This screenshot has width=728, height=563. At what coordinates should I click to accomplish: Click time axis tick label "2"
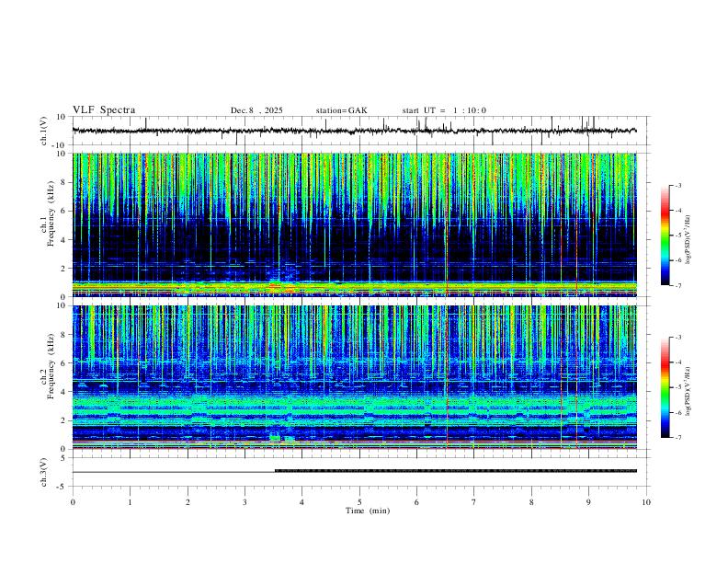[x=188, y=502]
